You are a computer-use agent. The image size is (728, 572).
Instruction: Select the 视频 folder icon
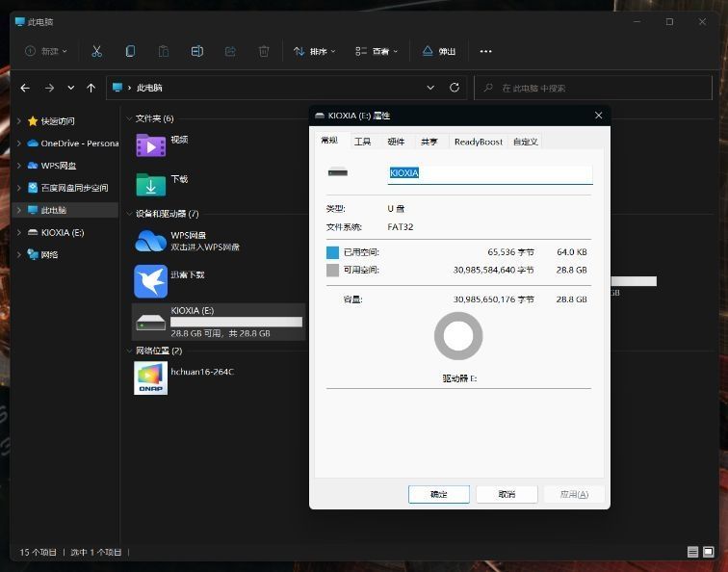pyautogui.click(x=151, y=145)
